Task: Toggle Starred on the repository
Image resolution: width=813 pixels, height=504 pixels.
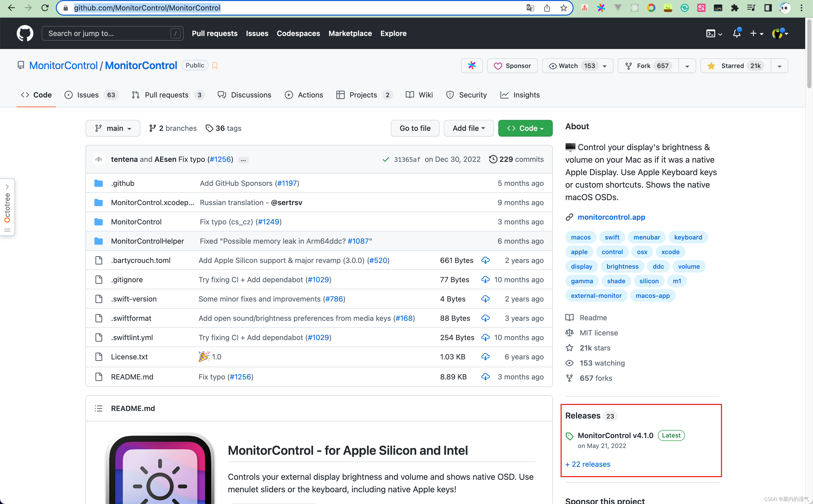Action: 736,66
